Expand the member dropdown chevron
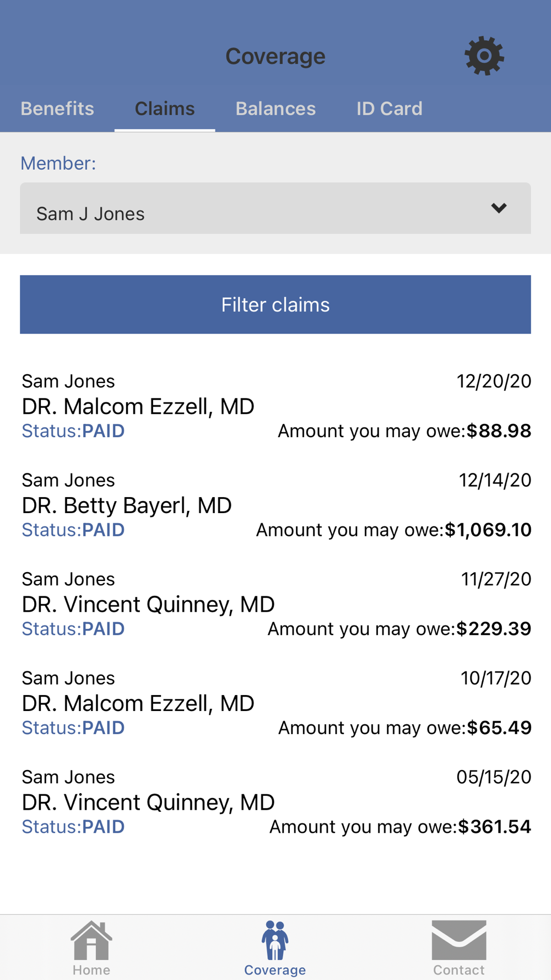The image size is (551, 980). point(499,208)
